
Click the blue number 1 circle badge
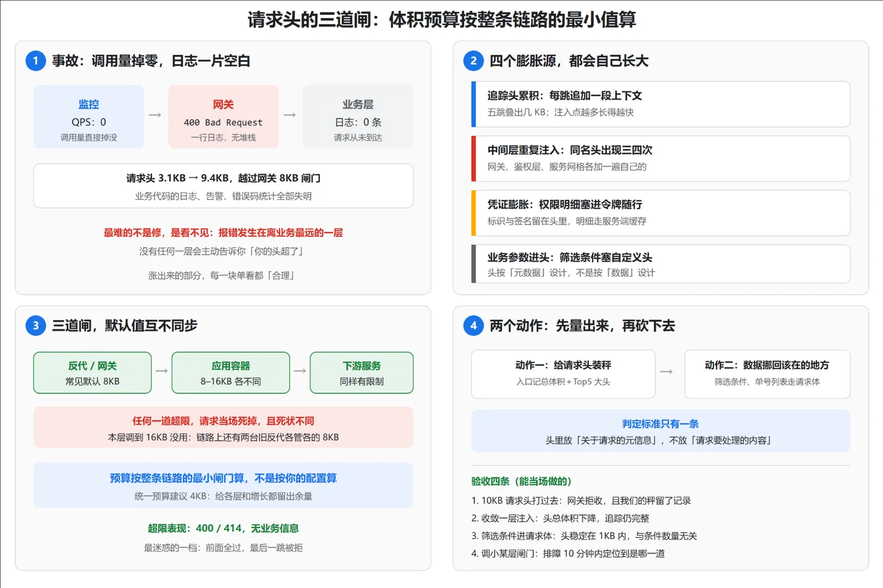[35, 61]
